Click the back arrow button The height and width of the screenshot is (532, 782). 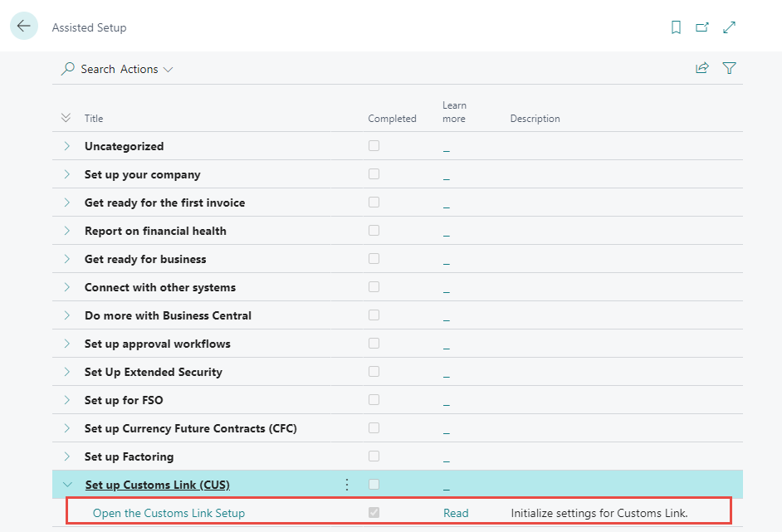[x=23, y=27]
